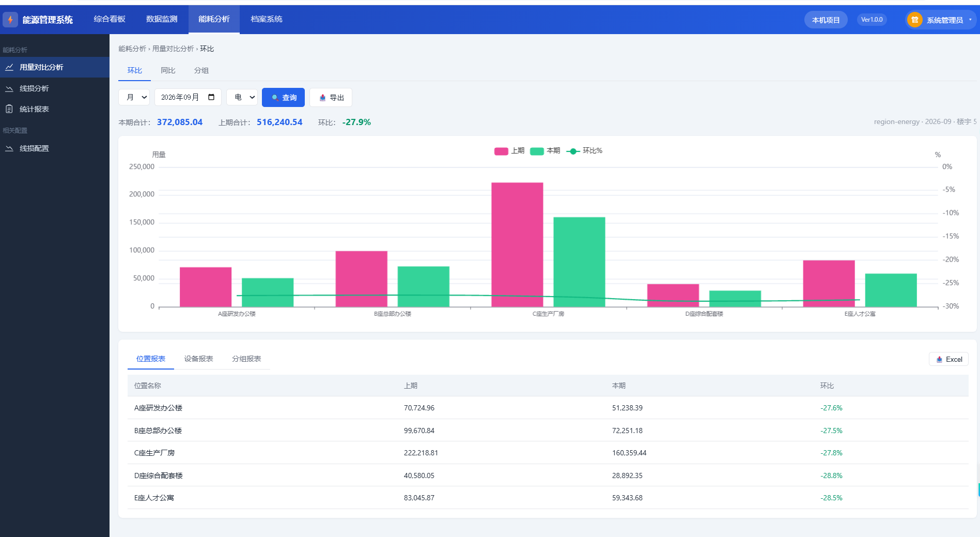Click the 能耗分析 breadcrumb link

[x=132, y=49]
